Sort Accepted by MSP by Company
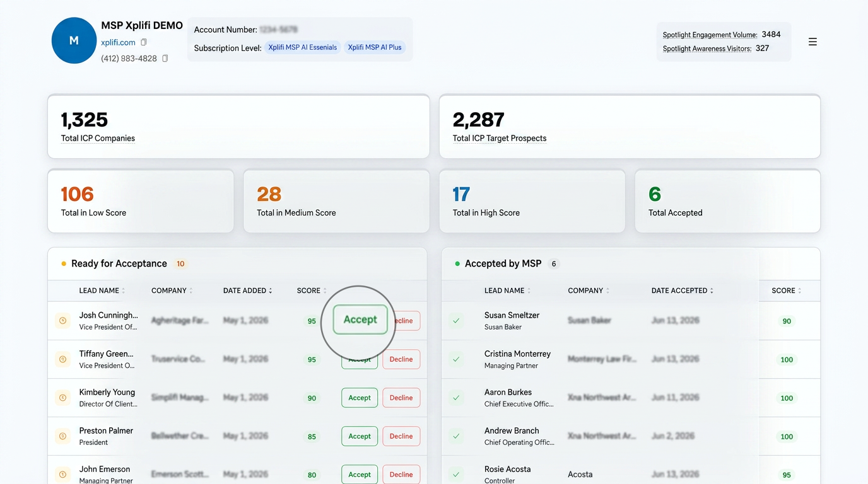 [x=589, y=291]
